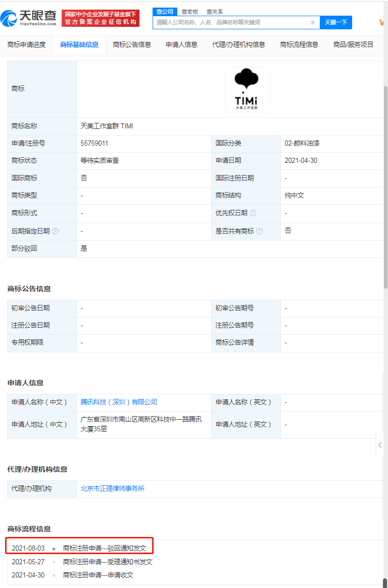
Task: Click the trademark name 天美工作室群 TIMI
Action: pos(107,126)
